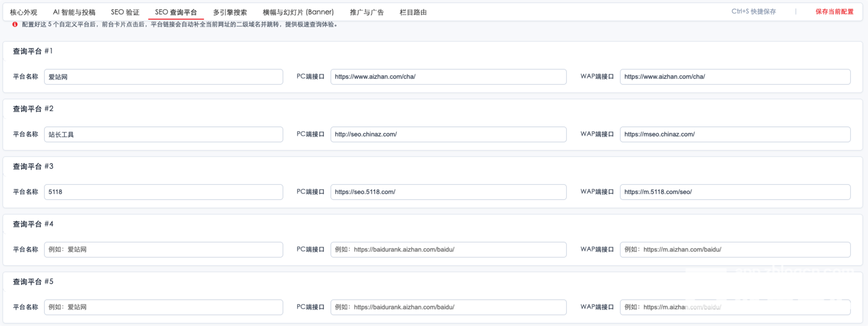The width and height of the screenshot is (868, 326).
Task: Switch to 推广与广告 tab
Action: 367,12
